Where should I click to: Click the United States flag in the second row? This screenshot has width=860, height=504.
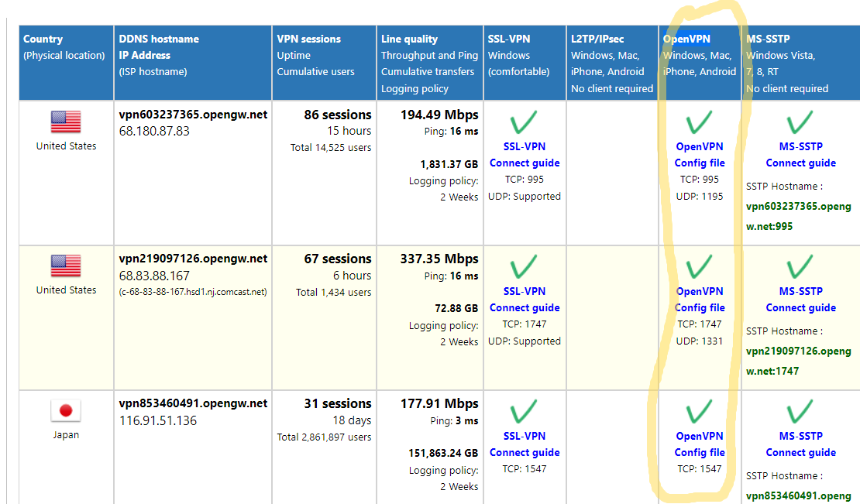pos(66,267)
